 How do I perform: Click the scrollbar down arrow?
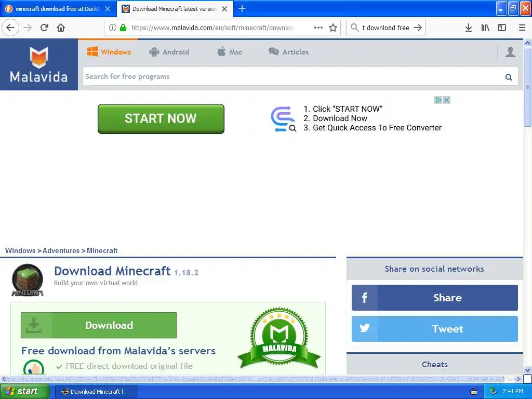(527, 370)
